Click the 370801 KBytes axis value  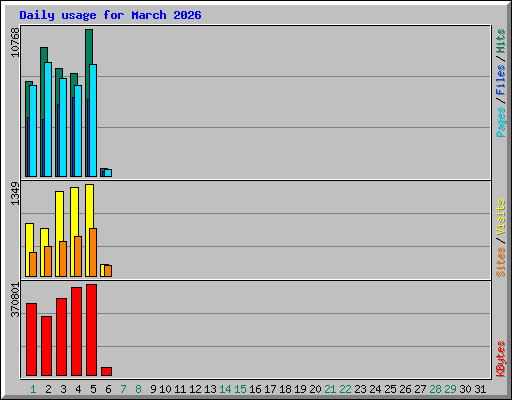pyautogui.click(x=15, y=300)
